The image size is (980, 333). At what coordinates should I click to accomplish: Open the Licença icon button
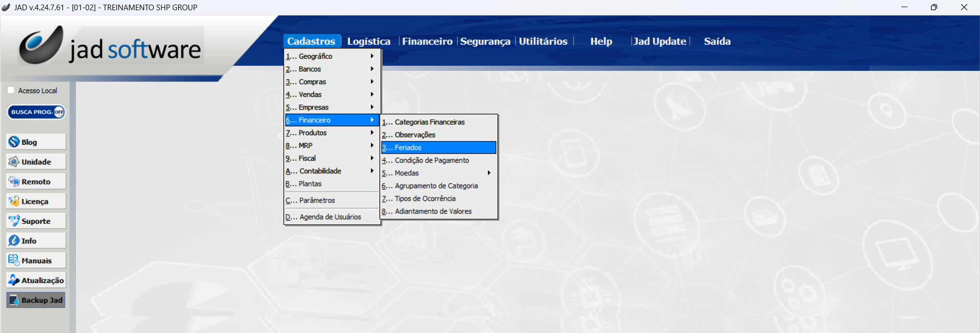(14, 201)
